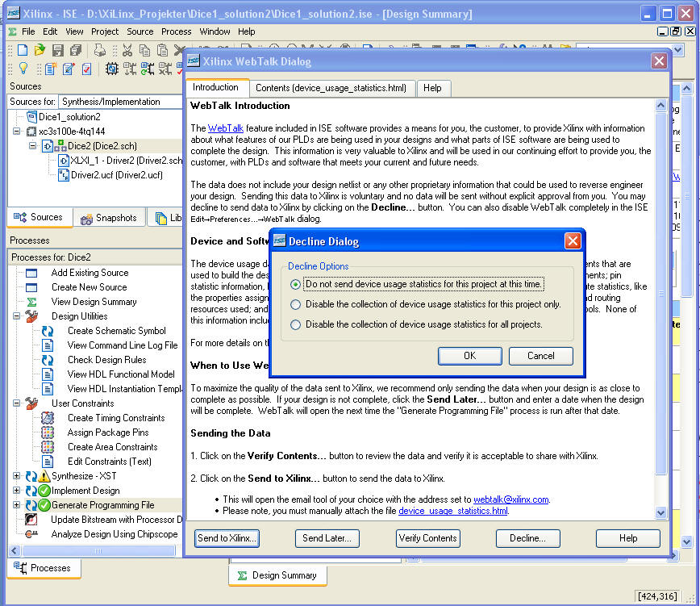
Task: Click the Processes panel scroll left arrow
Action: pyautogui.click(x=15, y=551)
